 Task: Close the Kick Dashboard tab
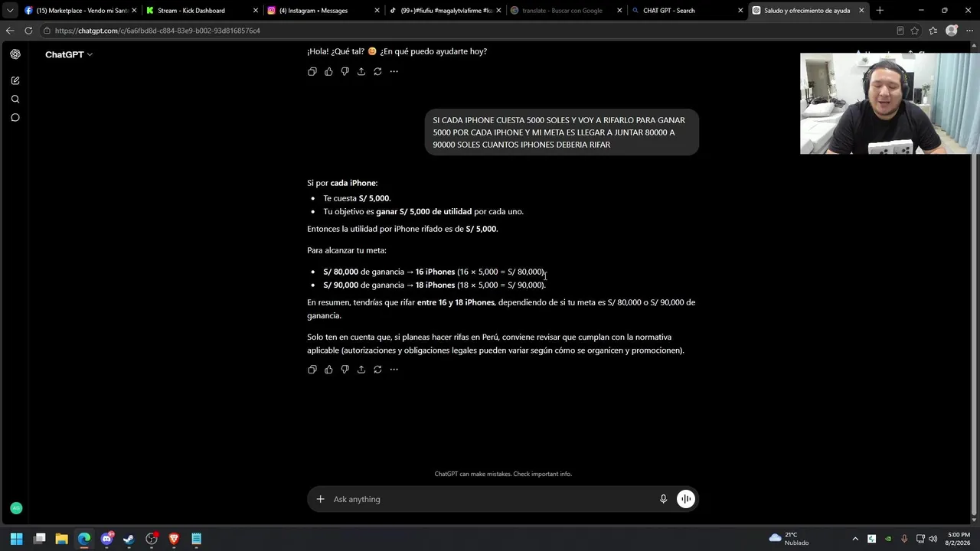pyautogui.click(x=256, y=11)
